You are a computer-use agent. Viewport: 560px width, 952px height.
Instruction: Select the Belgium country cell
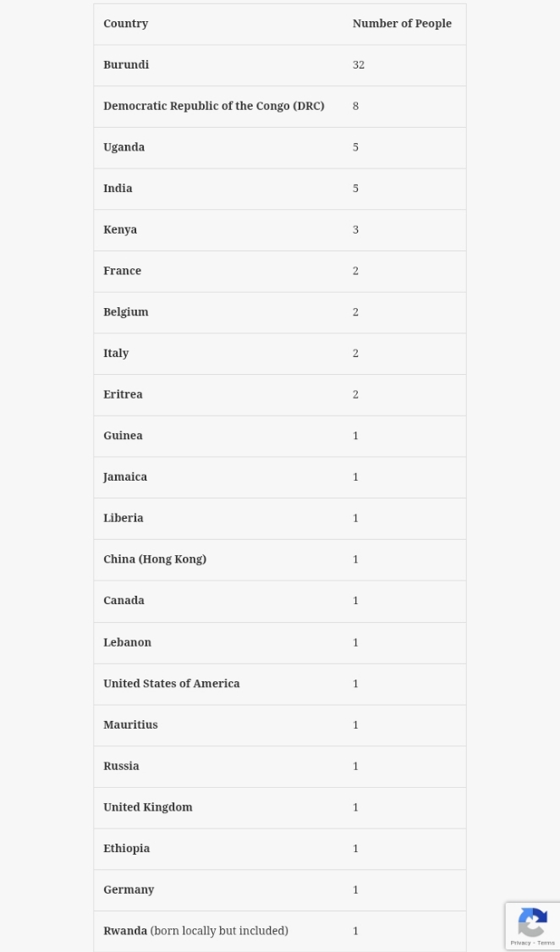pos(126,312)
